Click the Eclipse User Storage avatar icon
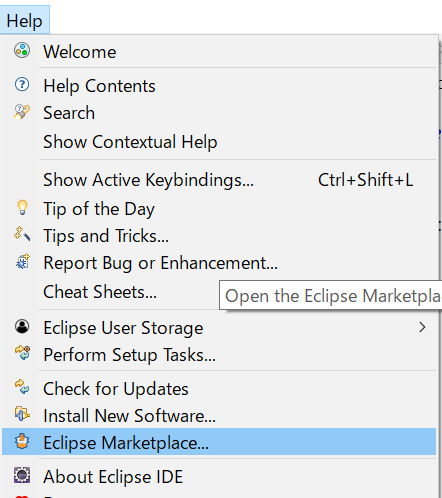The height and width of the screenshot is (498, 442). 22,326
